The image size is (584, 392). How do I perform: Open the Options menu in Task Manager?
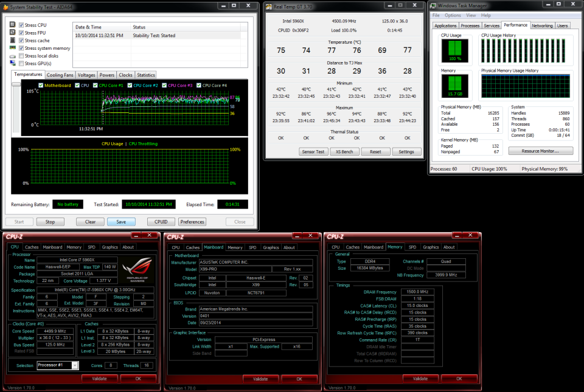click(x=453, y=15)
